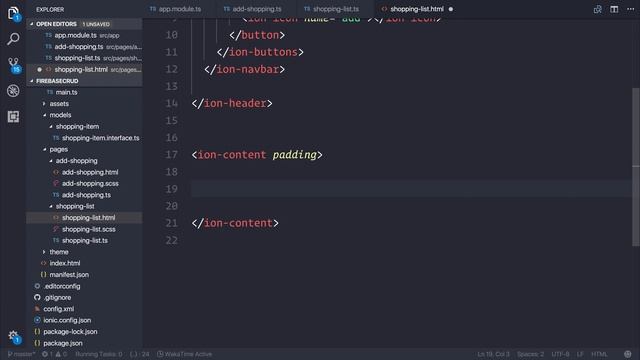Open shopping-item.interface.ts file
Image resolution: width=640 pixels, height=360 pixels.
pyautogui.click(x=100, y=138)
